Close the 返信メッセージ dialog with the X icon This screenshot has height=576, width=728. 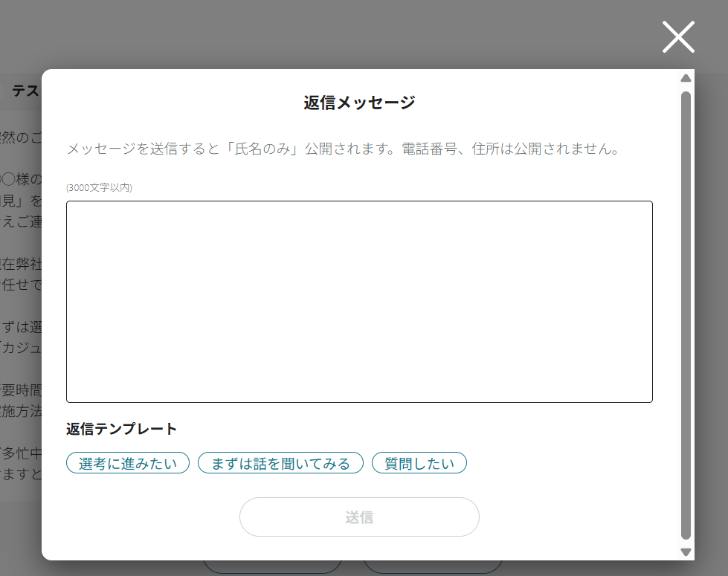point(677,36)
